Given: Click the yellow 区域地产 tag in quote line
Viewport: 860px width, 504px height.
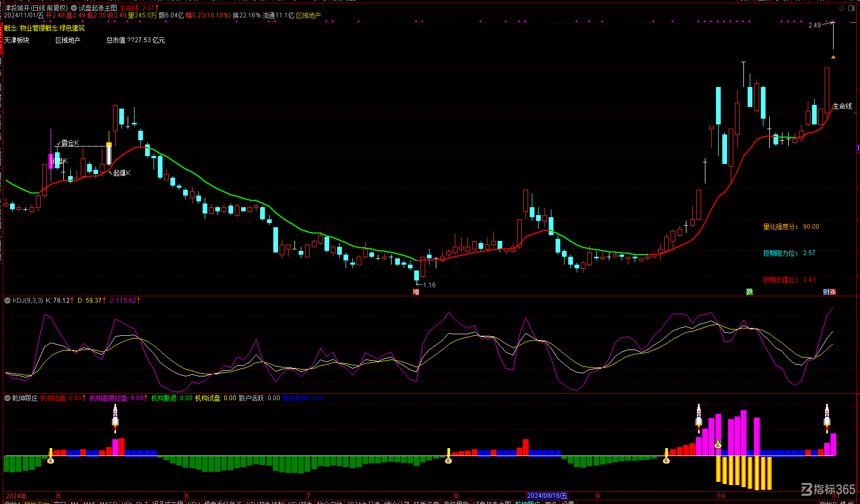Looking at the screenshot, I should tap(309, 15).
